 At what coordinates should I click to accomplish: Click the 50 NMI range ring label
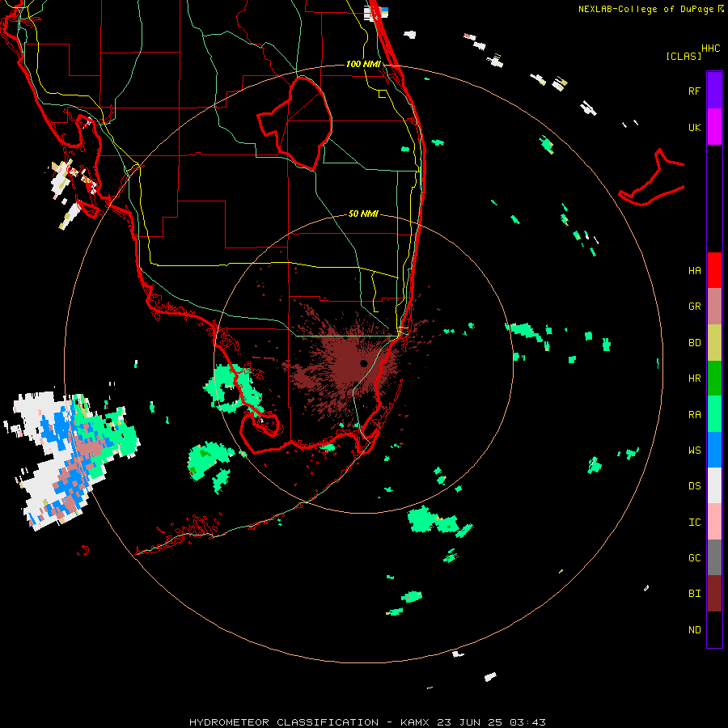(x=363, y=214)
